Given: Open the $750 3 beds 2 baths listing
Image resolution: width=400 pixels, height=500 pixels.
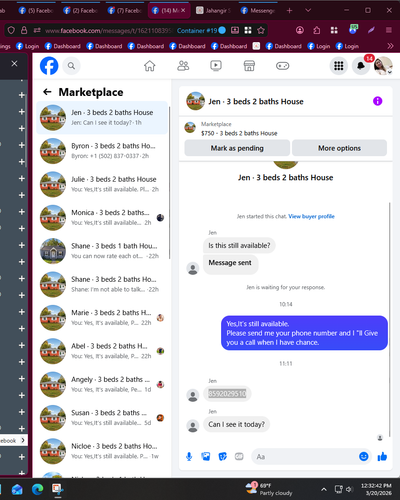Looking at the screenshot, I should point(239,133).
